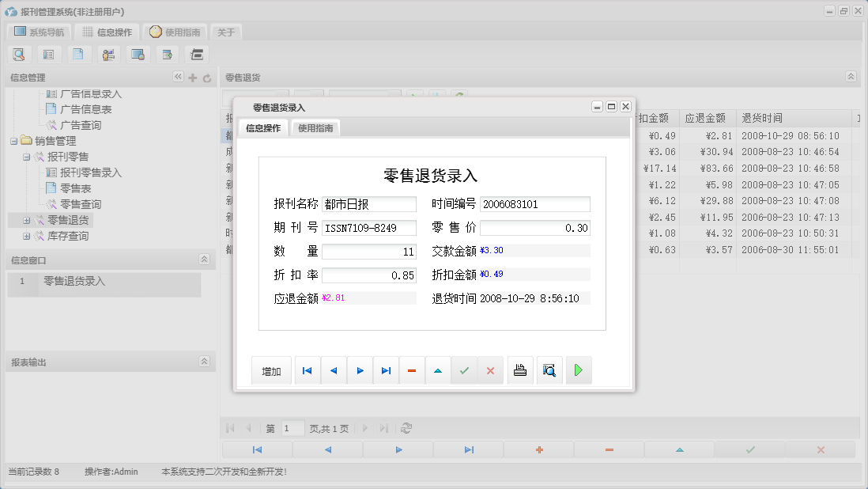This screenshot has height=489, width=868.
Task: Click the green run arrow in the dialog
Action: tap(578, 370)
